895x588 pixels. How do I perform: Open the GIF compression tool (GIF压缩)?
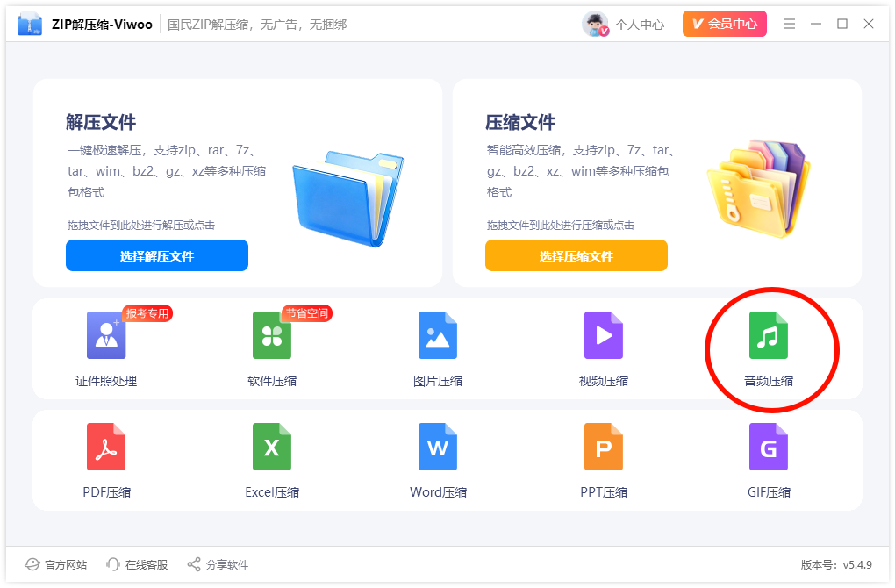769,460
